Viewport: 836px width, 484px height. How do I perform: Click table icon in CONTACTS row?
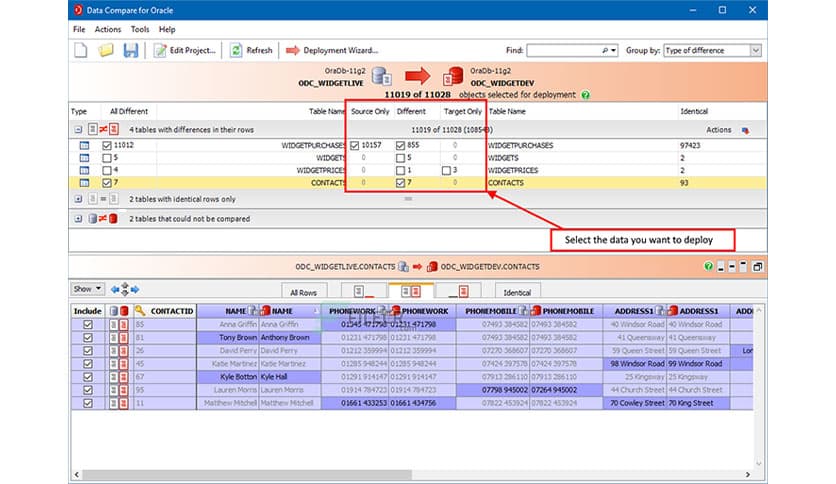84,182
